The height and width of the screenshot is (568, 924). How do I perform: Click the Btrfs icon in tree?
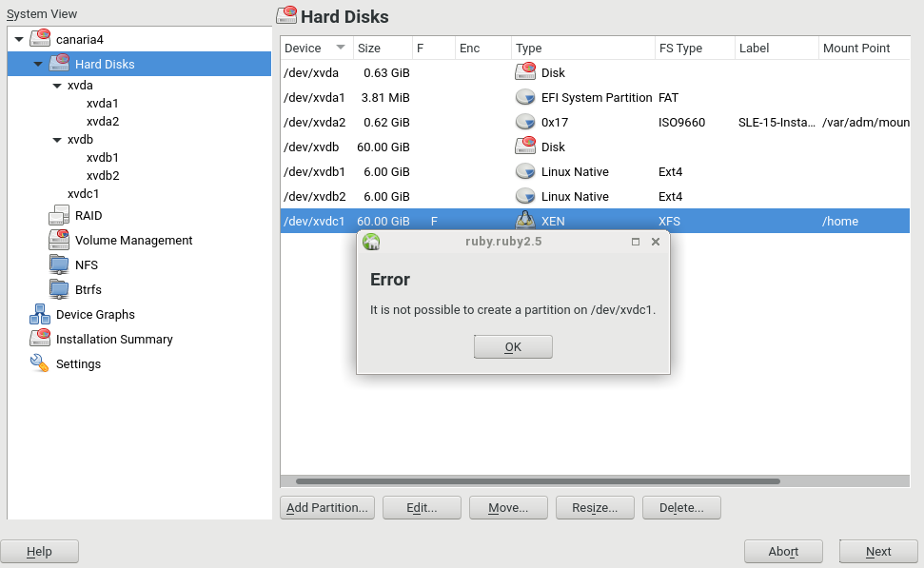point(60,289)
